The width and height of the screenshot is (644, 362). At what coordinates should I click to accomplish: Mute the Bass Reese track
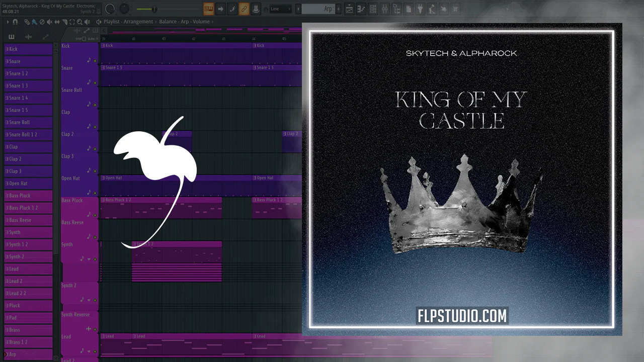pyautogui.click(x=95, y=238)
